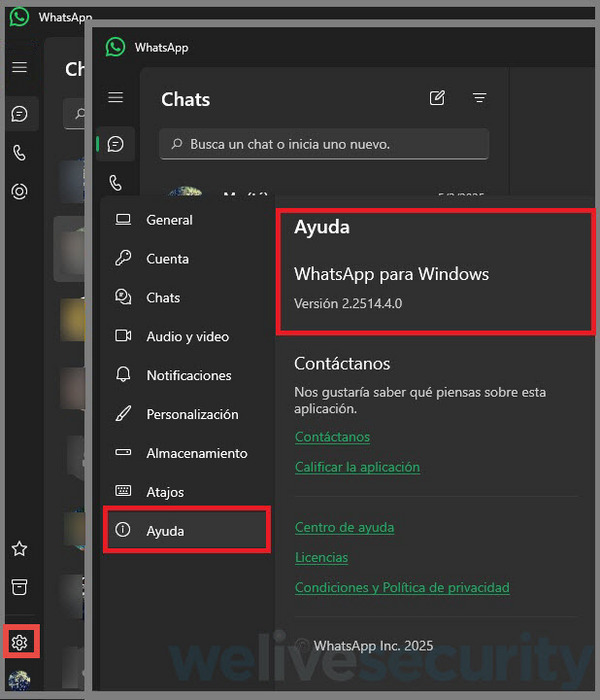
Task: Select the General settings tab
Action: [x=169, y=220]
